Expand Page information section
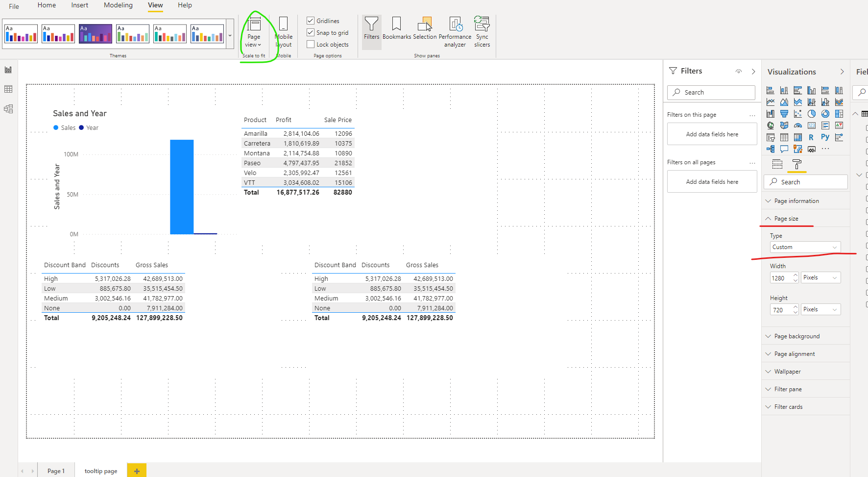Viewport: 868px width, 477px height. coord(806,201)
